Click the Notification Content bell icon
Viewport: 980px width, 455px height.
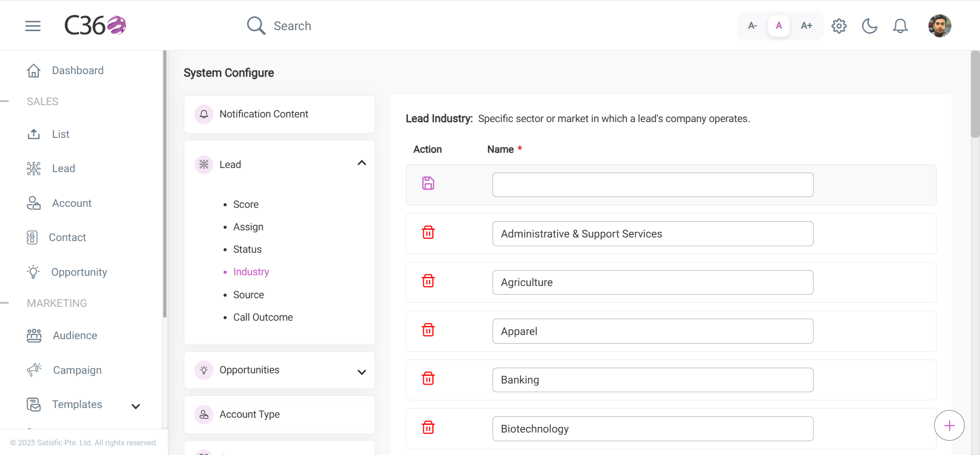coord(204,114)
